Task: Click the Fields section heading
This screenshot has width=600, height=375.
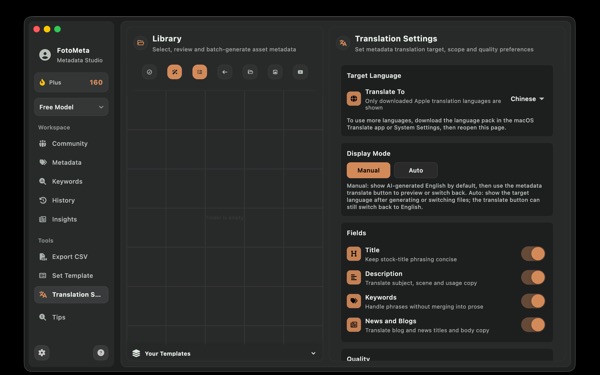Action: (x=356, y=233)
